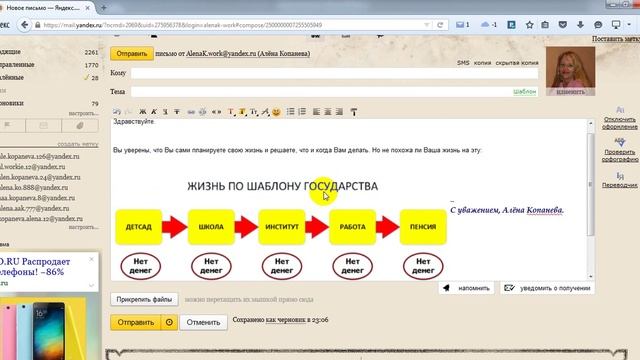The height and width of the screenshot is (360, 640).
Task: Click Прикрепить файлы attach button
Action: (144, 299)
